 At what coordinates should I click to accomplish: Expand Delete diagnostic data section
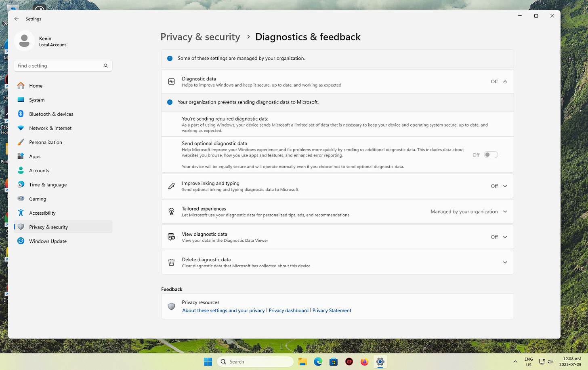tap(505, 262)
